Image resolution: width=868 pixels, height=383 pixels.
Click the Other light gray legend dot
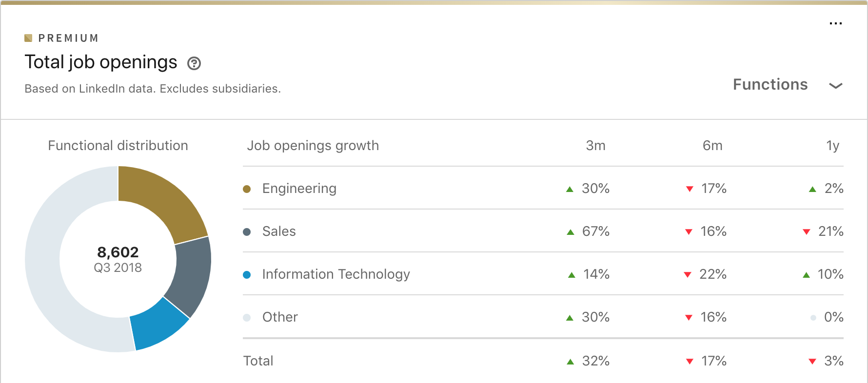tap(247, 318)
